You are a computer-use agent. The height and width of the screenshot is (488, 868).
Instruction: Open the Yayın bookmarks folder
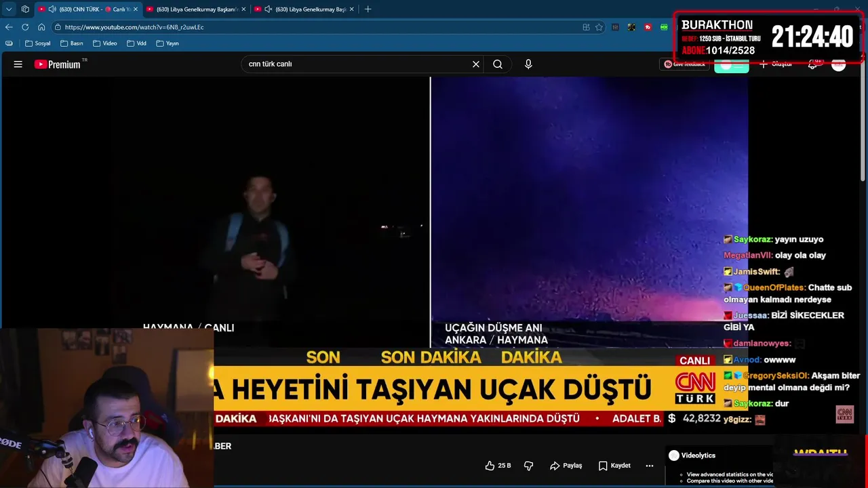click(x=167, y=43)
